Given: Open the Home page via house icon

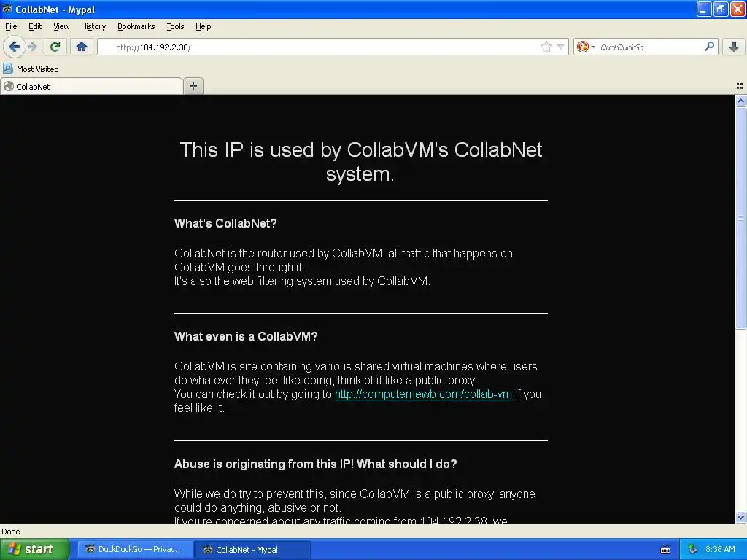Looking at the screenshot, I should point(82,47).
